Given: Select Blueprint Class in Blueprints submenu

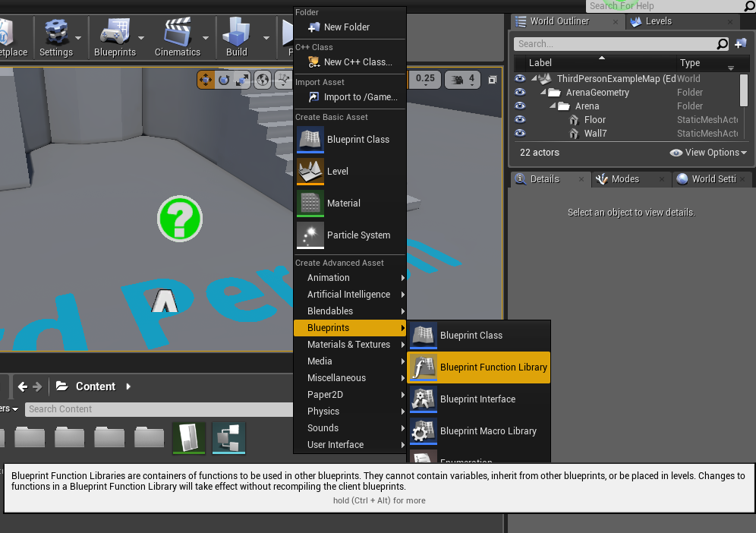Looking at the screenshot, I should [x=479, y=336].
